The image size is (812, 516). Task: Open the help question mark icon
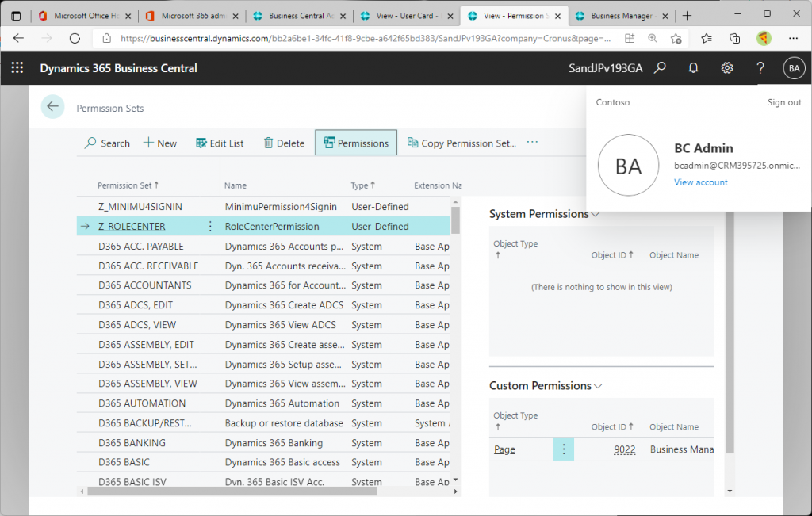(760, 68)
